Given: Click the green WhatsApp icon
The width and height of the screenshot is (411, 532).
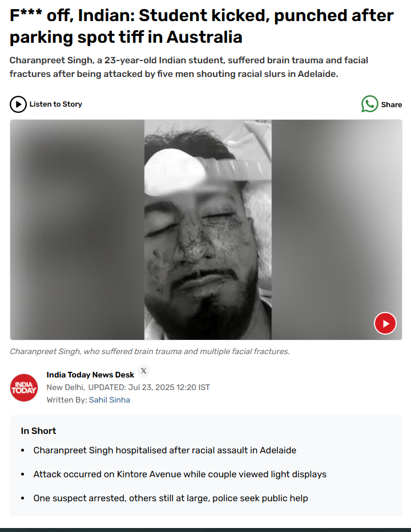Looking at the screenshot, I should (x=369, y=104).
